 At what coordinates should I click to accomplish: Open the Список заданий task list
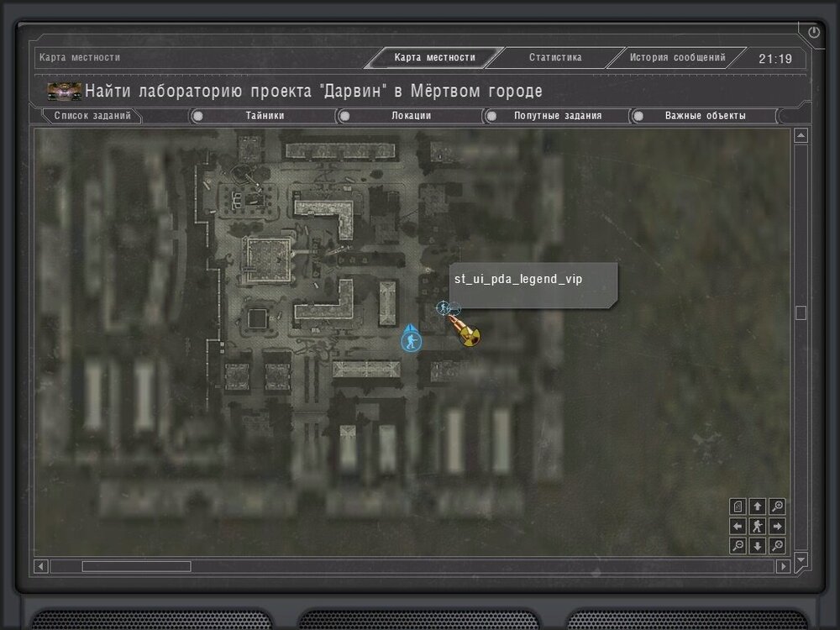(x=92, y=116)
